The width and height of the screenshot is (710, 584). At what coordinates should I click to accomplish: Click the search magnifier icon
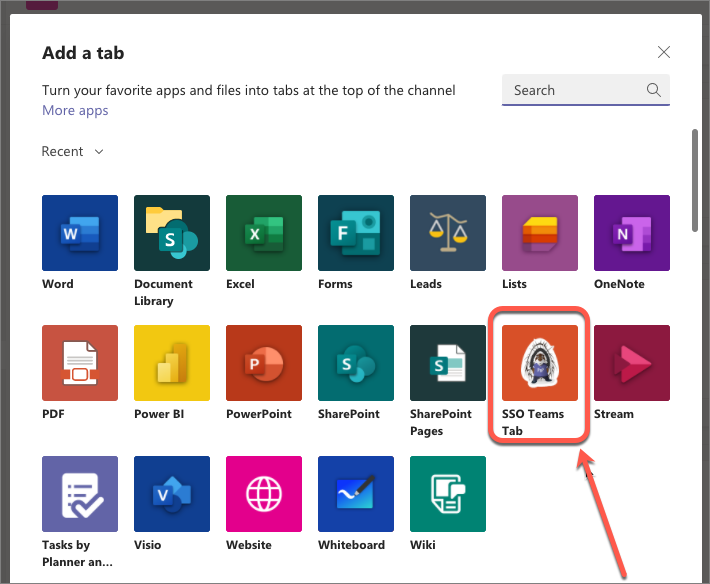pyautogui.click(x=653, y=90)
